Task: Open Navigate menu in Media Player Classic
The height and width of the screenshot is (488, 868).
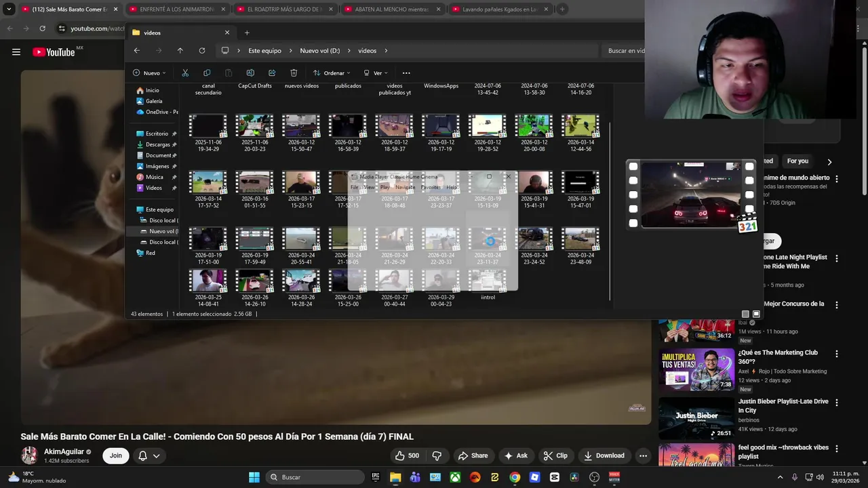Action: (x=406, y=187)
